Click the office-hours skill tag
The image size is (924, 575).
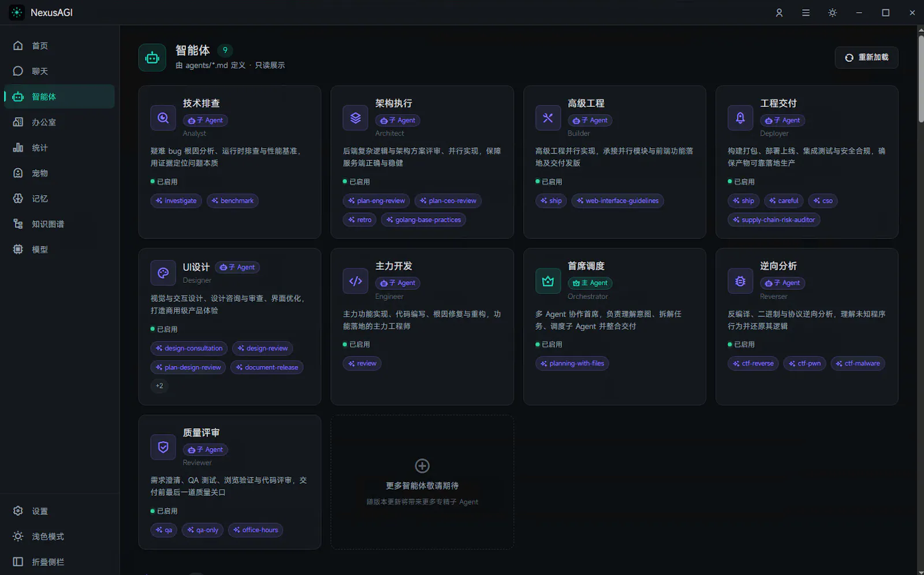click(255, 530)
